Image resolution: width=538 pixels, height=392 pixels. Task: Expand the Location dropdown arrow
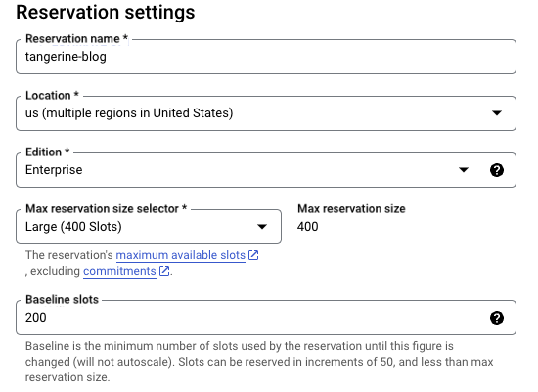(497, 113)
